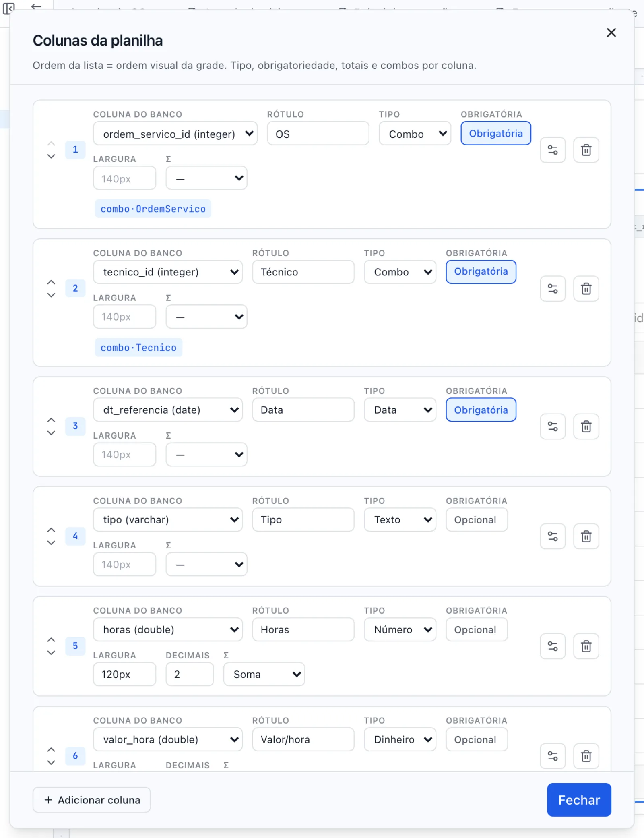
Task: Open settings for the Valor/hora column
Action: click(x=553, y=756)
